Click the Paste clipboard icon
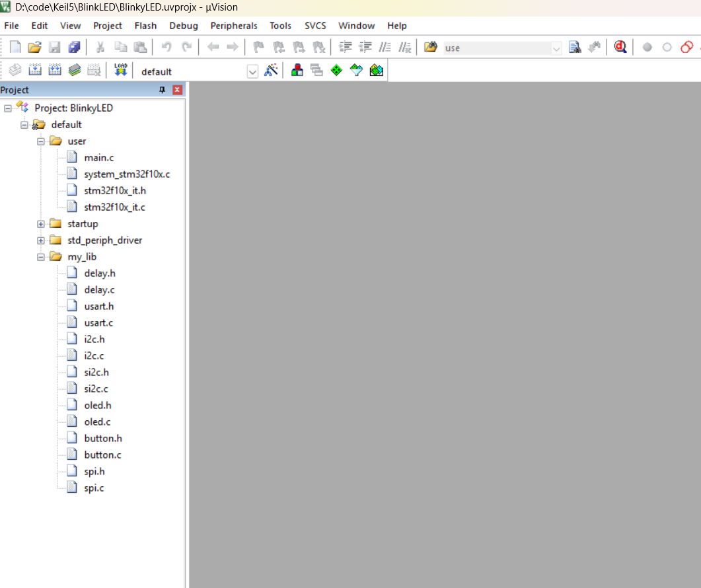The width and height of the screenshot is (701, 588). (140, 47)
